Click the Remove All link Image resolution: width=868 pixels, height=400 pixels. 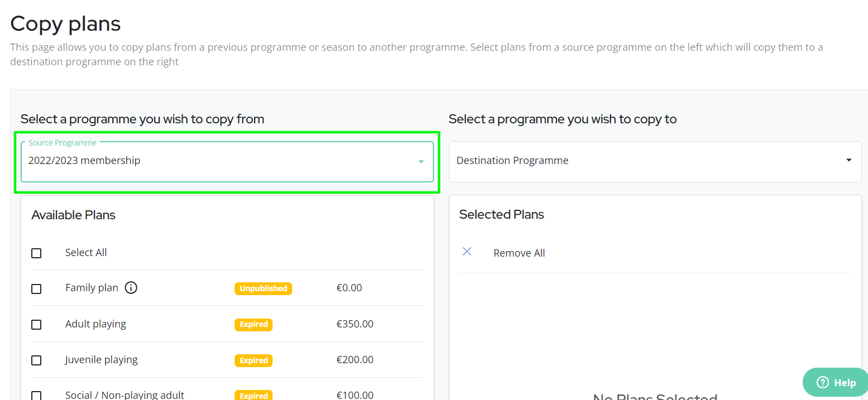coord(519,253)
